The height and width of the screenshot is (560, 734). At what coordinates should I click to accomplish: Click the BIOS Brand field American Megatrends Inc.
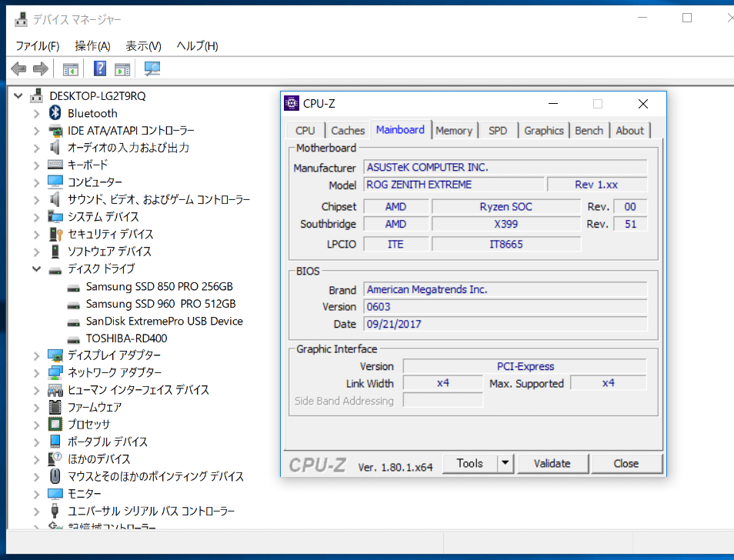(505, 289)
